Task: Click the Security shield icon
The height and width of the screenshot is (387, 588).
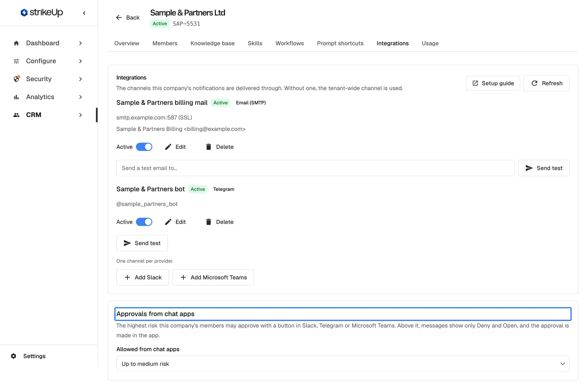Action: click(16, 79)
